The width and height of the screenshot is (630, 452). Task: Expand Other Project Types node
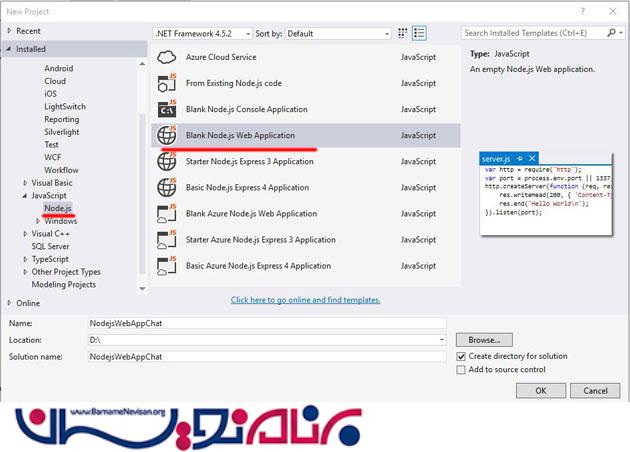(x=25, y=272)
